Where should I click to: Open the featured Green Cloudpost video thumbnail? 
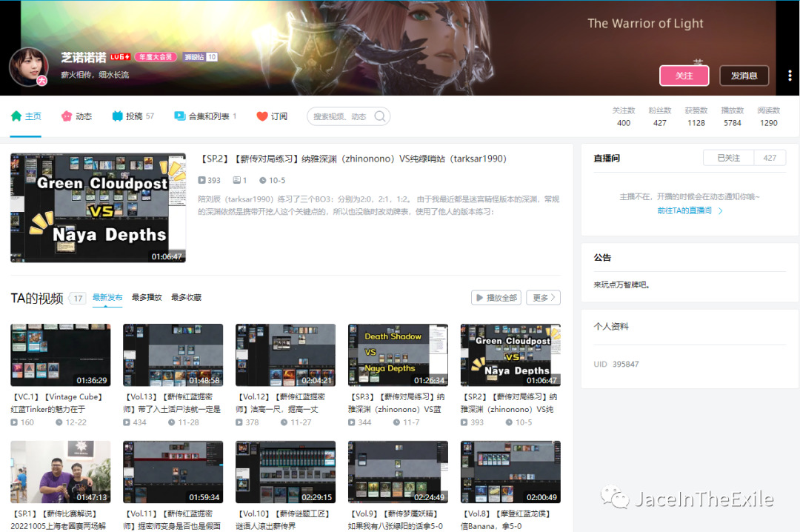click(x=98, y=207)
